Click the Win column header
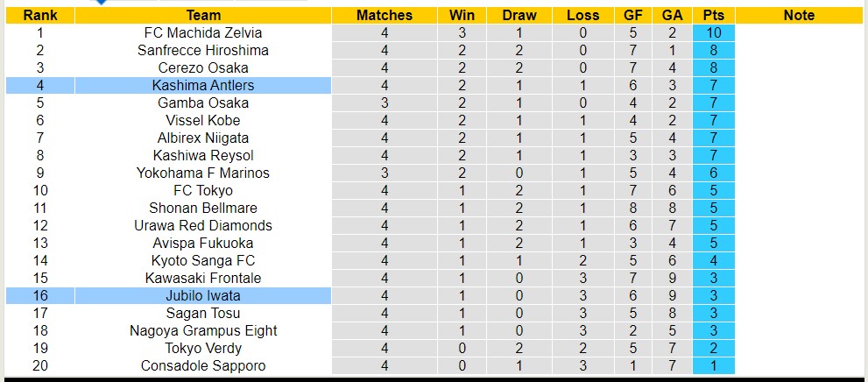 point(462,15)
